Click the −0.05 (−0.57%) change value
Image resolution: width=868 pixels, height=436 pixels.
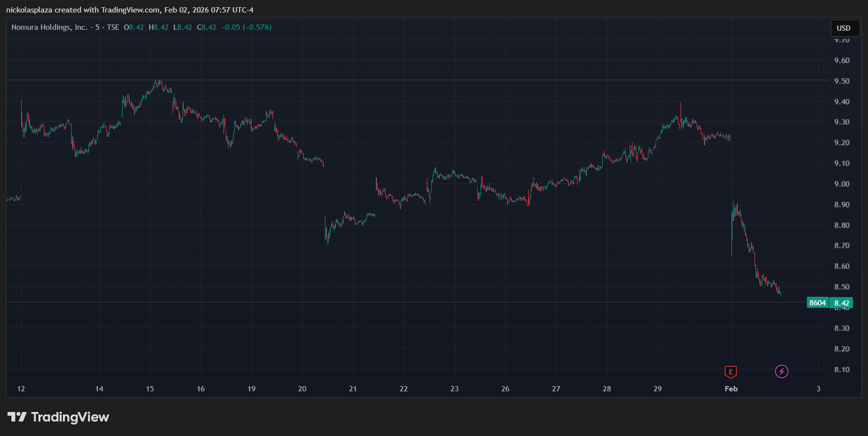point(246,27)
